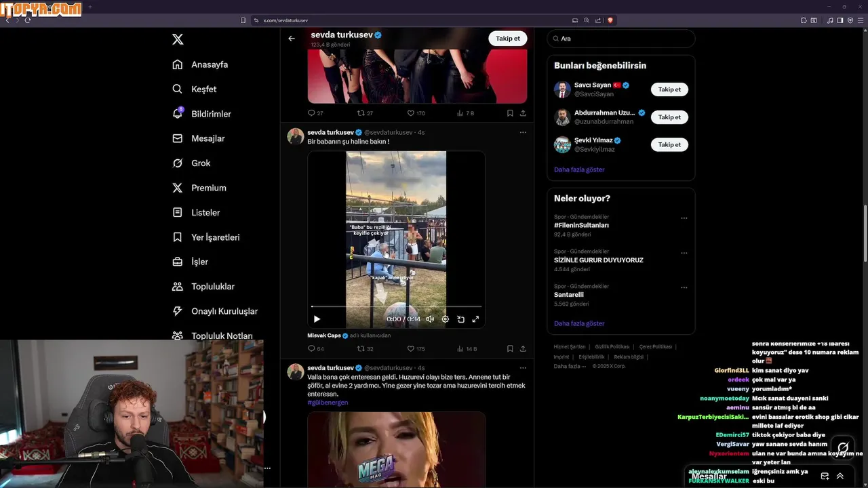This screenshot has height=488, width=868.
Task: Enter video fullscreen mode
Action: coord(475,319)
